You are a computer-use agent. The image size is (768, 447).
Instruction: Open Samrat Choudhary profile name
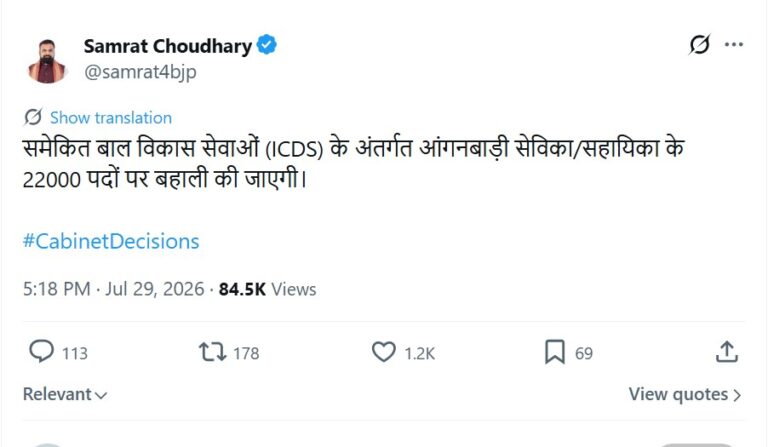click(x=168, y=46)
